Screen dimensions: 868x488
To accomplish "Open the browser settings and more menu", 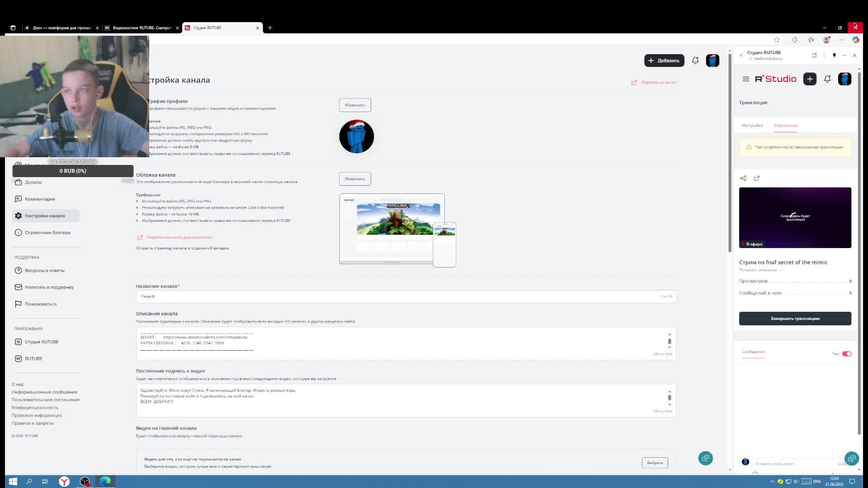I will pos(841,40).
